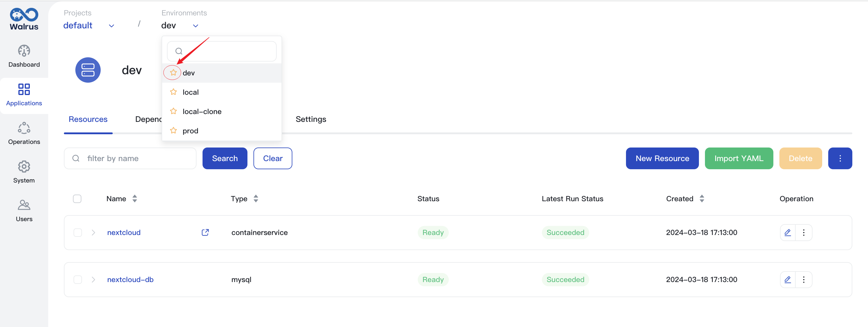Image resolution: width=868 pixels, height=327 pixels.
Task: Toggle the select-all resources checkbox
Action: tap(77, 198)
